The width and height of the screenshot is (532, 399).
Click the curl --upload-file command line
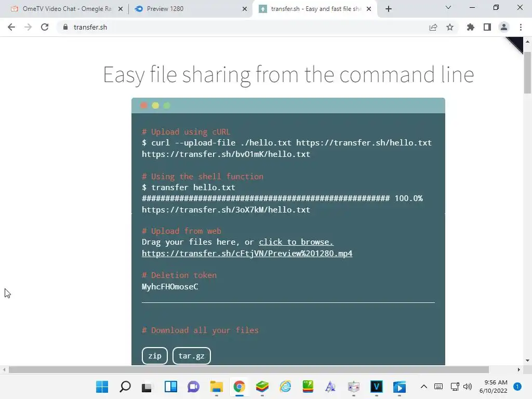click(x=287, y=143)
